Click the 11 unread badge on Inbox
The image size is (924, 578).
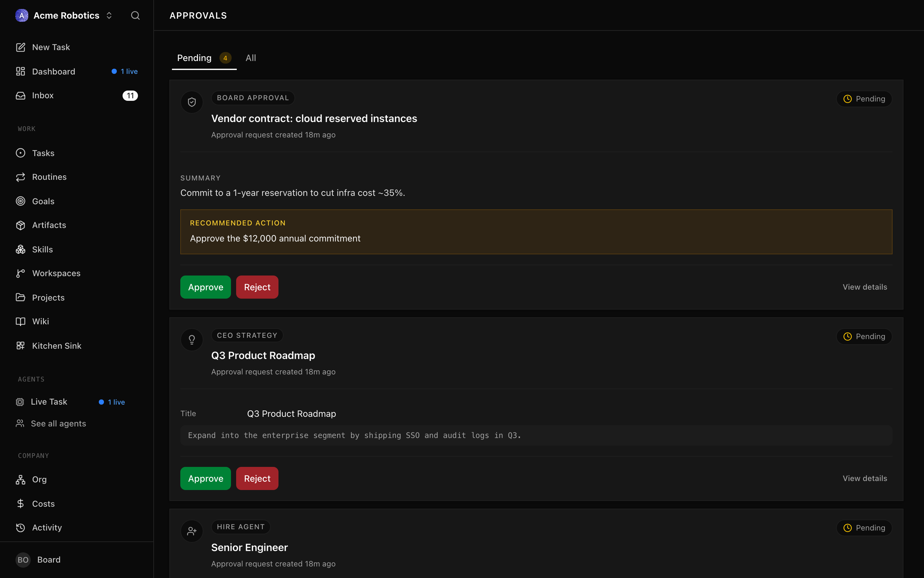point(130,96)
